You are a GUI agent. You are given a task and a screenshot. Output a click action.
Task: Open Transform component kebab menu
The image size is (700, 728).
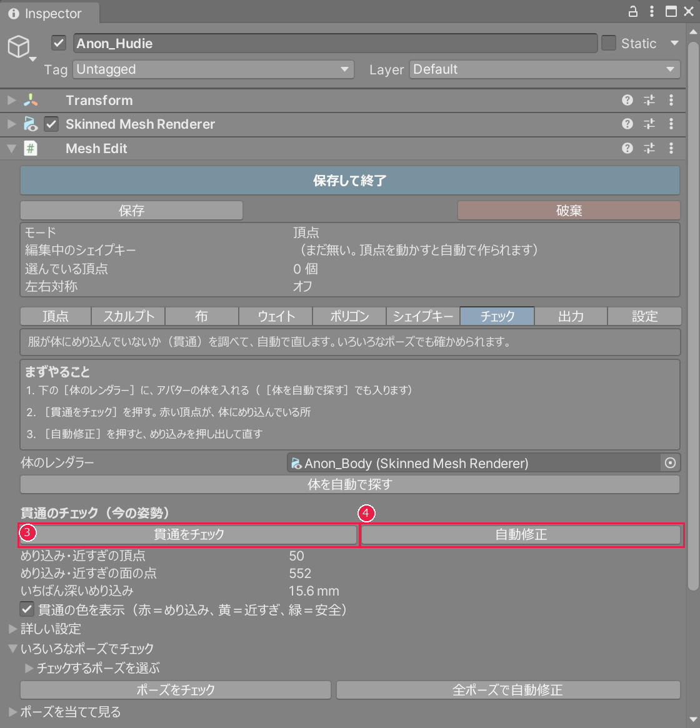671,100
